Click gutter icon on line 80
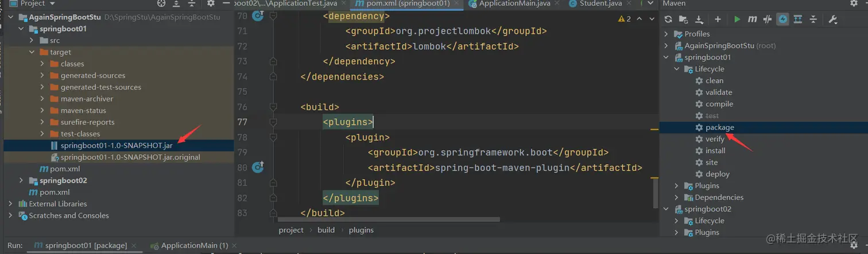Image resolution: width=868 pixels, height=254 pixels. coord(258,167)
